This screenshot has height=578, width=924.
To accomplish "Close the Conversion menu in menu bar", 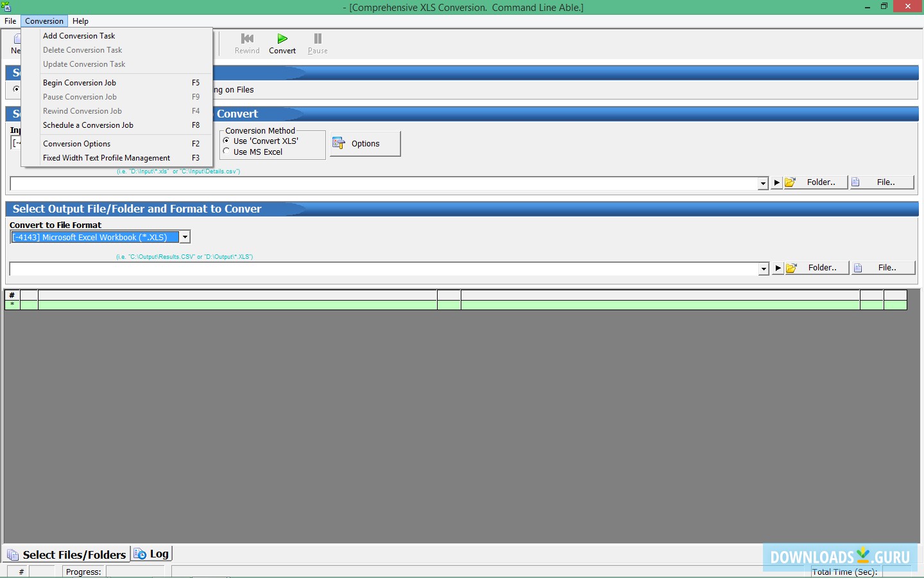I will (x=44, y=21).
